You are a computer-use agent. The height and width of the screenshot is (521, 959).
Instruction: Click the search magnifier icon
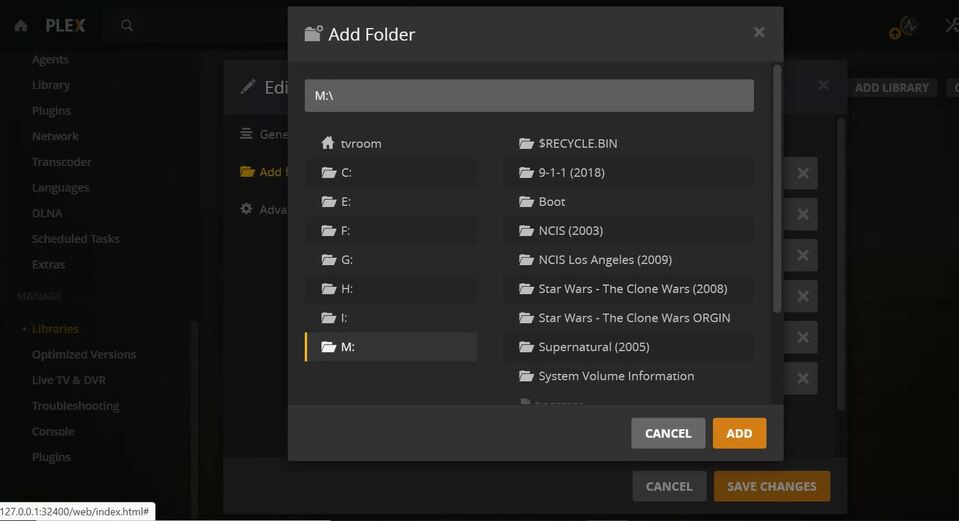pyautogui.click(x=127, y=25)
